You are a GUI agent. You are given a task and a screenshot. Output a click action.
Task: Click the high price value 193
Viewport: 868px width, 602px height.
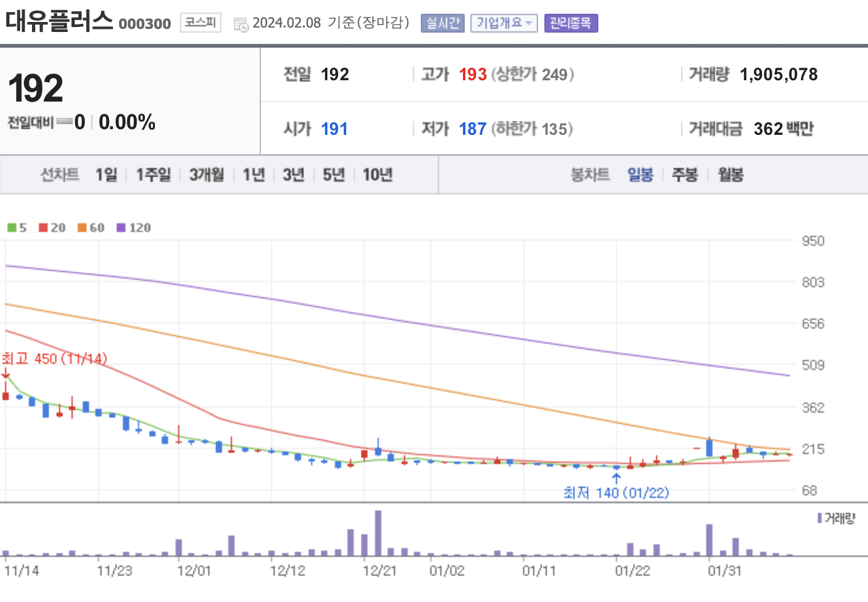(x=473, y=75)
